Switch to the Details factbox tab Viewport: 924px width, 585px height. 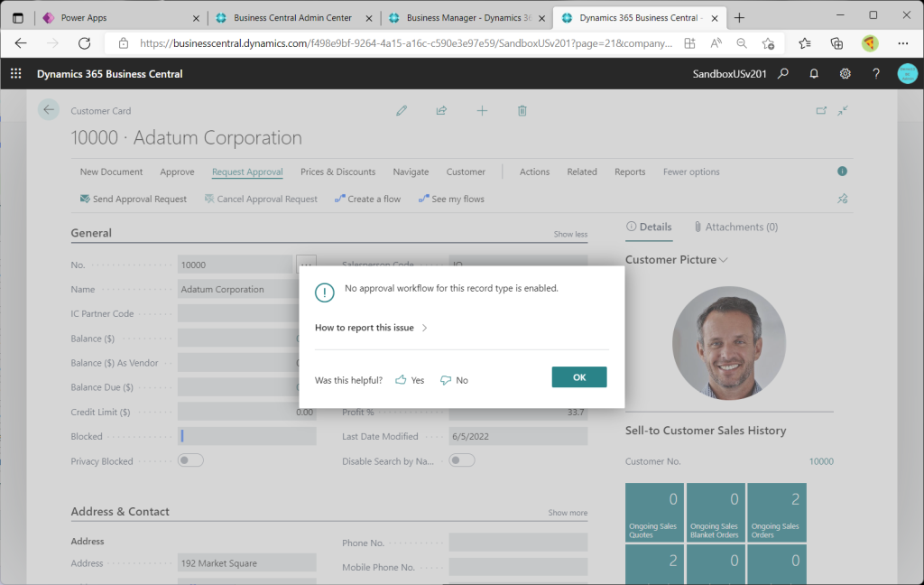(649, 227)
